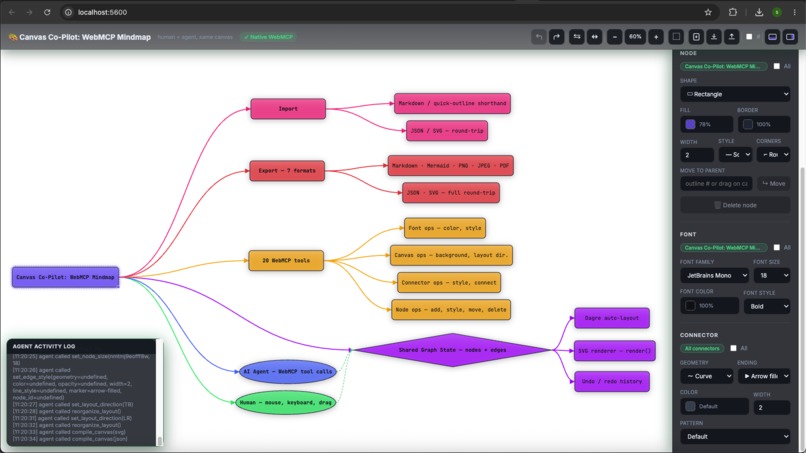Select the root Canvas Co-Pilot node
This screenshot has width=806, height=453.
tap(65, 277)
